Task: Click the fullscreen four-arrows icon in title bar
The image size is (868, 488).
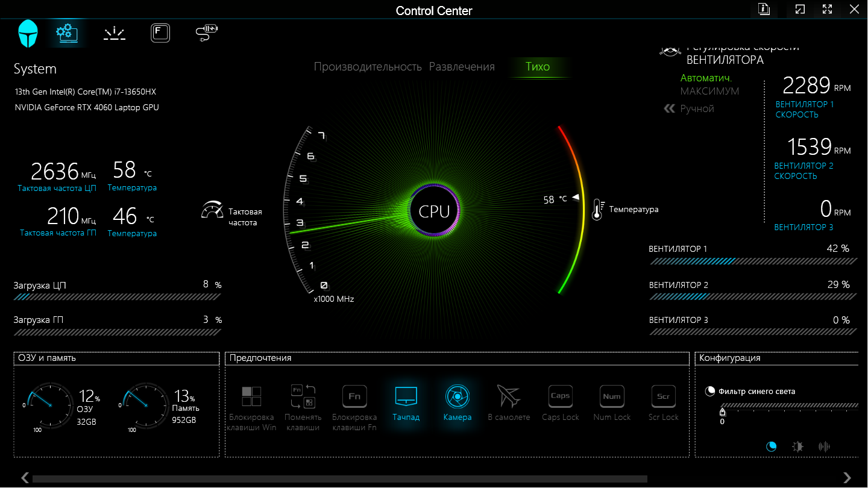Action: click(x=828, y=9)
